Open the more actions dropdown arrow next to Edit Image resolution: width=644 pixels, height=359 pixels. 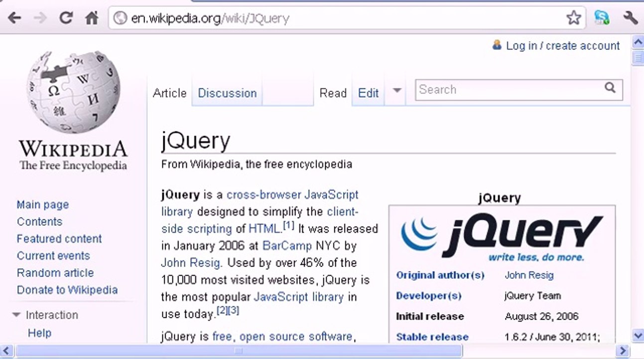pyautogui.click(x=397, y=90)
